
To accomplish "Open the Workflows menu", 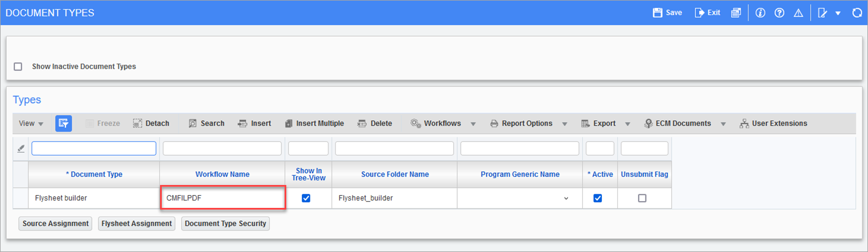I will pos(436,123).
